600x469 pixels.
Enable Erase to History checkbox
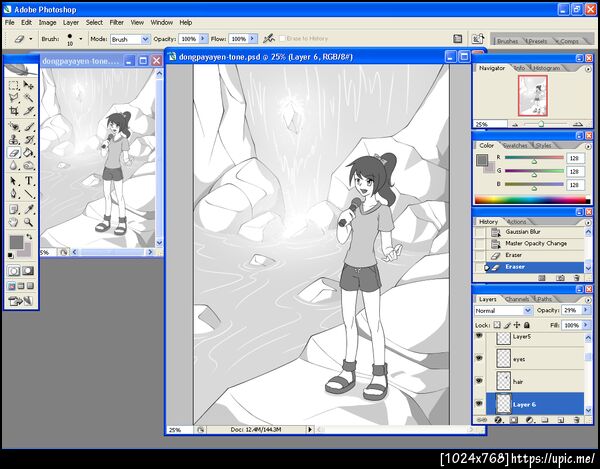[x=282, y=39]
